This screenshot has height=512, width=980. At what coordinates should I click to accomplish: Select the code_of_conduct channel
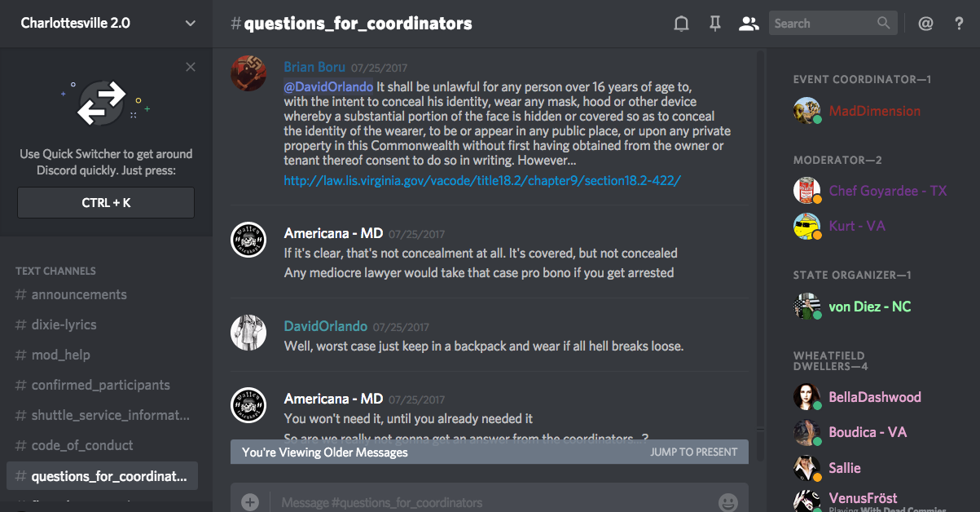click(82, 445)
